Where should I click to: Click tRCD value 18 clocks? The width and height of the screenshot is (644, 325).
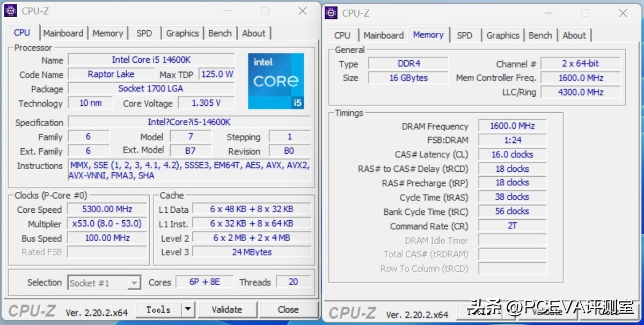click(512, 169)
